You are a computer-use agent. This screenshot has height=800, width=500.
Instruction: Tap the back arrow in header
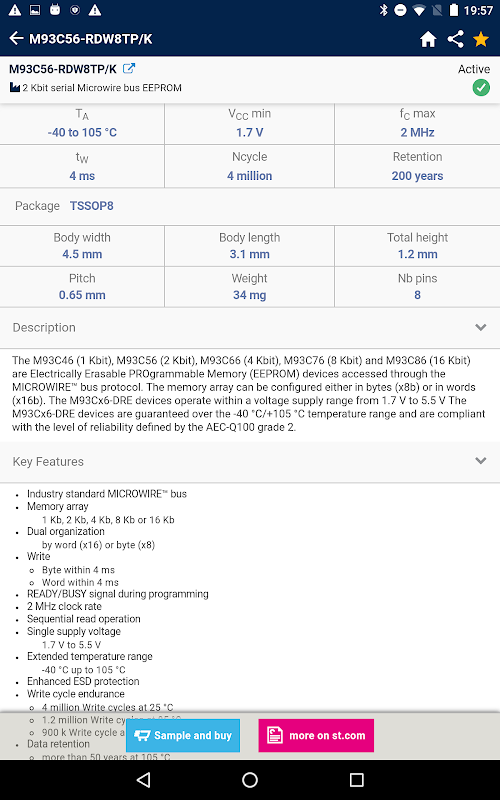click(16, 38)
